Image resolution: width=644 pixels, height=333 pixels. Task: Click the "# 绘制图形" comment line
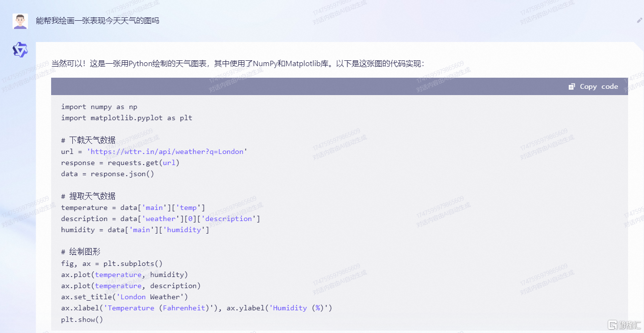point(81,252)
